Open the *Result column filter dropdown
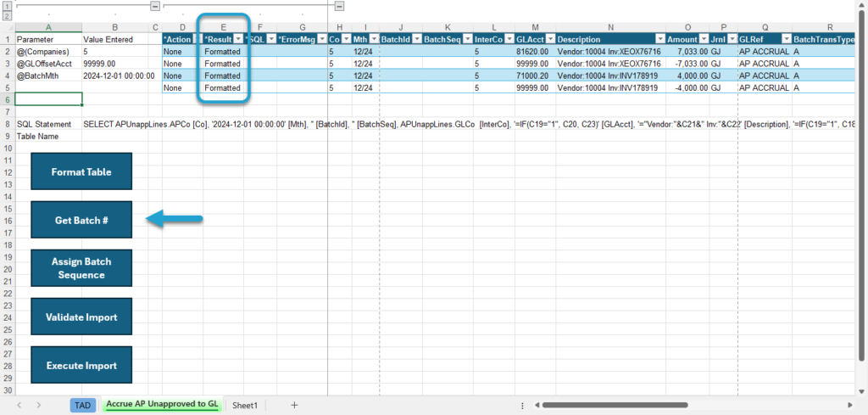Screen dimensions: 868x415 [x=238, y=39]
